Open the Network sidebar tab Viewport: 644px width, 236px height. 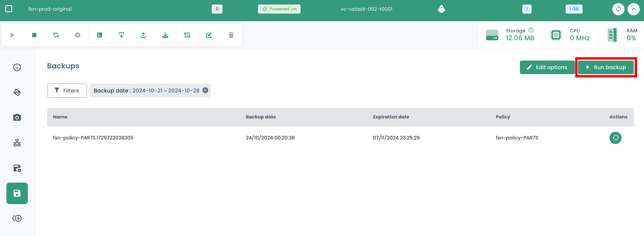(17, 143)
